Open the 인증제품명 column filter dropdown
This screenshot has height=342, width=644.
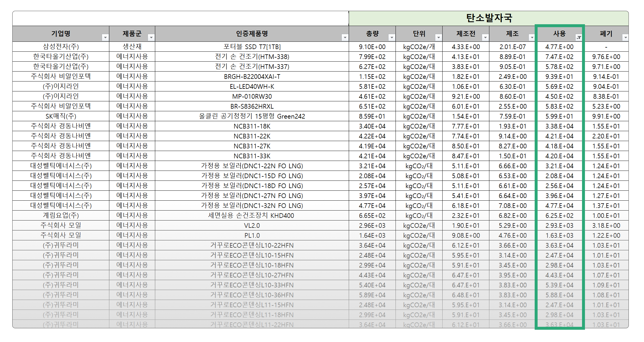(x=345, y=37)
